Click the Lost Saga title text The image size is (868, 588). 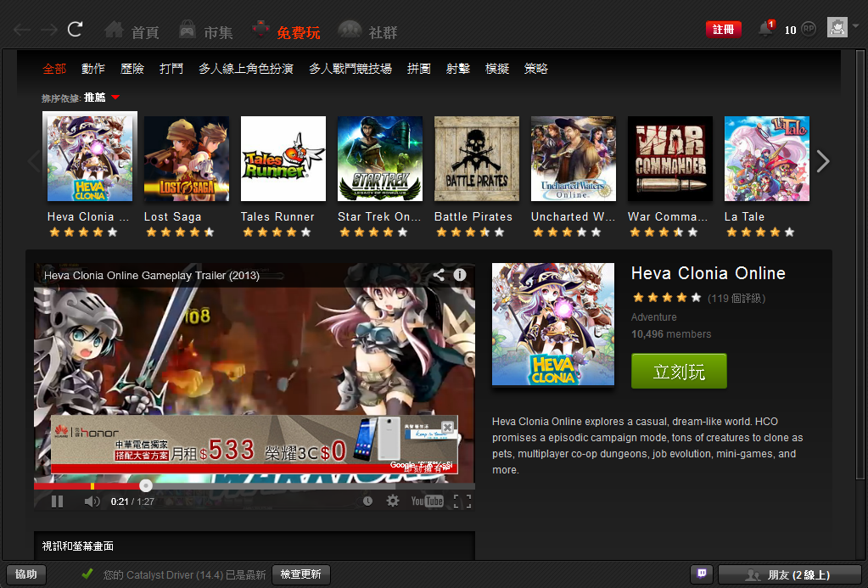tap(173, 216)
